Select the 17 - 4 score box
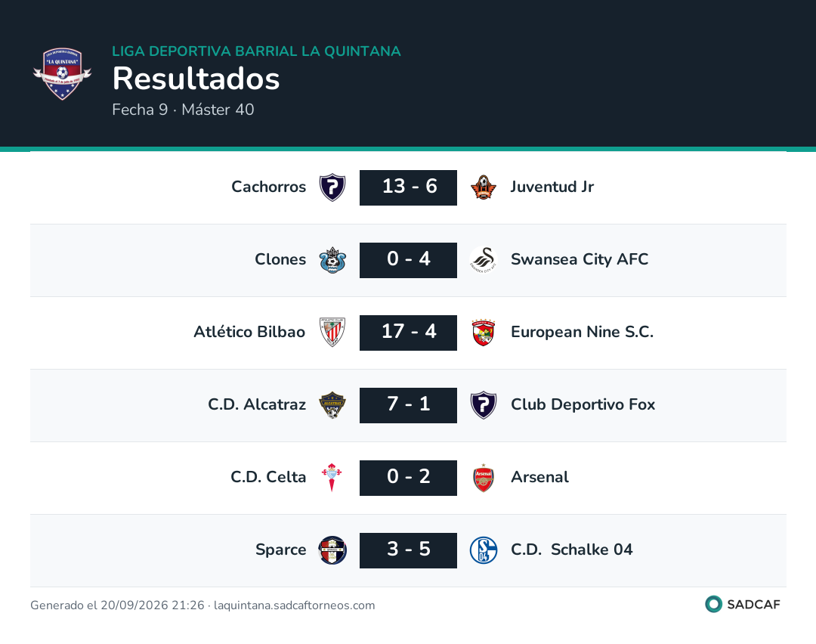816x644 pixels. (409, 333)
